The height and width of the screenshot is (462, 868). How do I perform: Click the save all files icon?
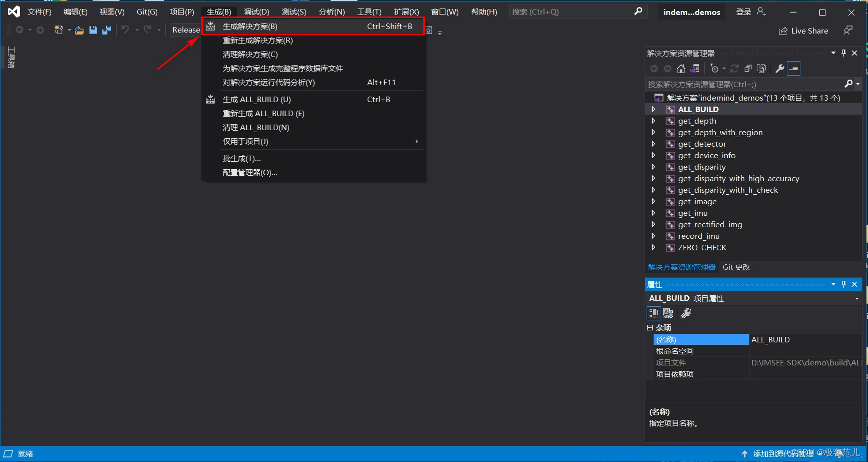106,30
